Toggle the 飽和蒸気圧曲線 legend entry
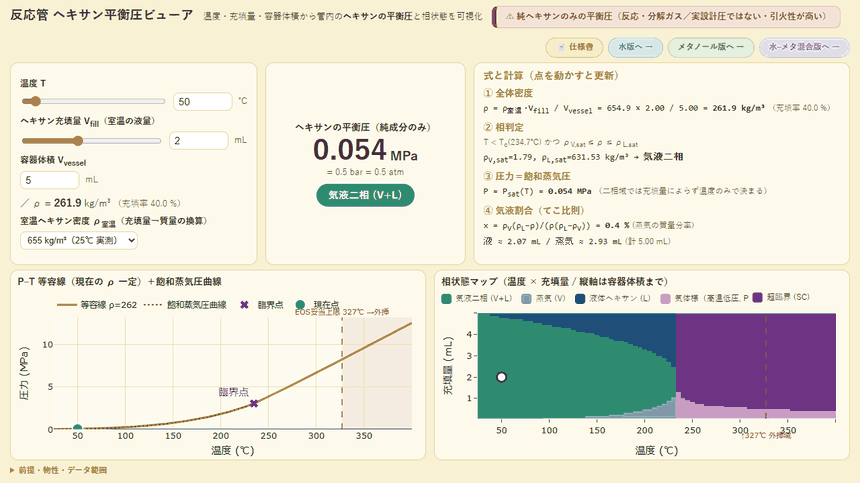The height and width of the screenshot is (483, 860). point(185,305)
